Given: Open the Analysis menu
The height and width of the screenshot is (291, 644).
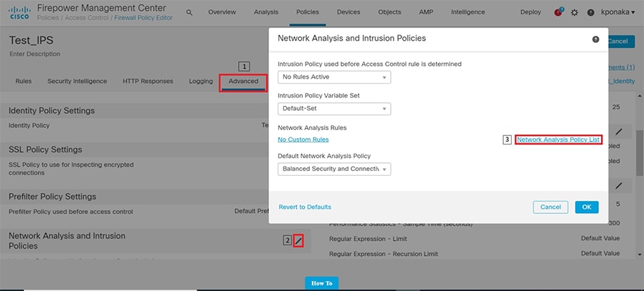Looking at the screenshot, I should pos(266,12).
